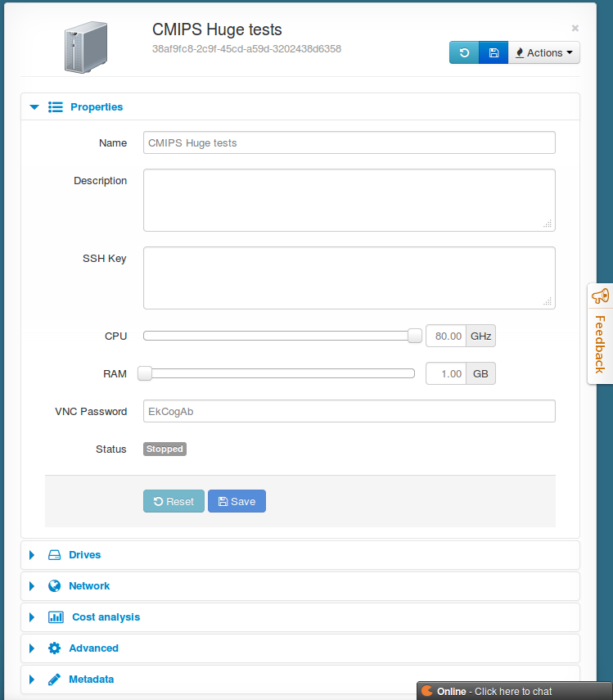Open the Feedback side tab
This screenshot has width=613, height=700.
(600, 333)
